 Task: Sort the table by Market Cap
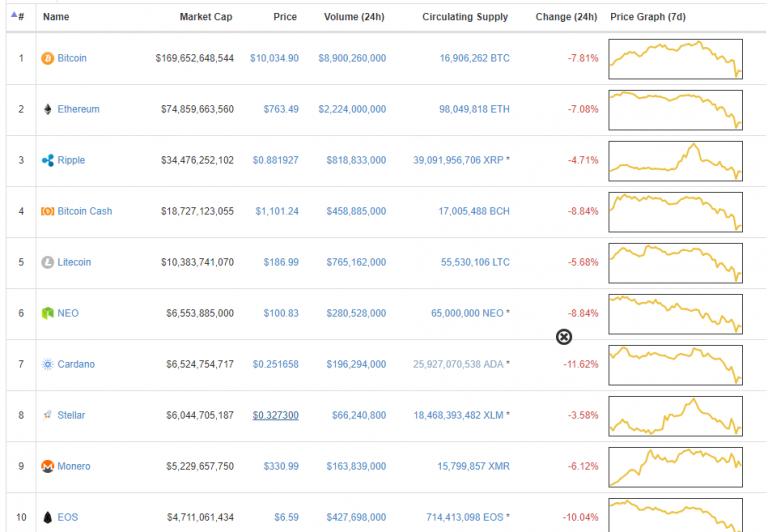pyautogui.click(x=206, y=17)
